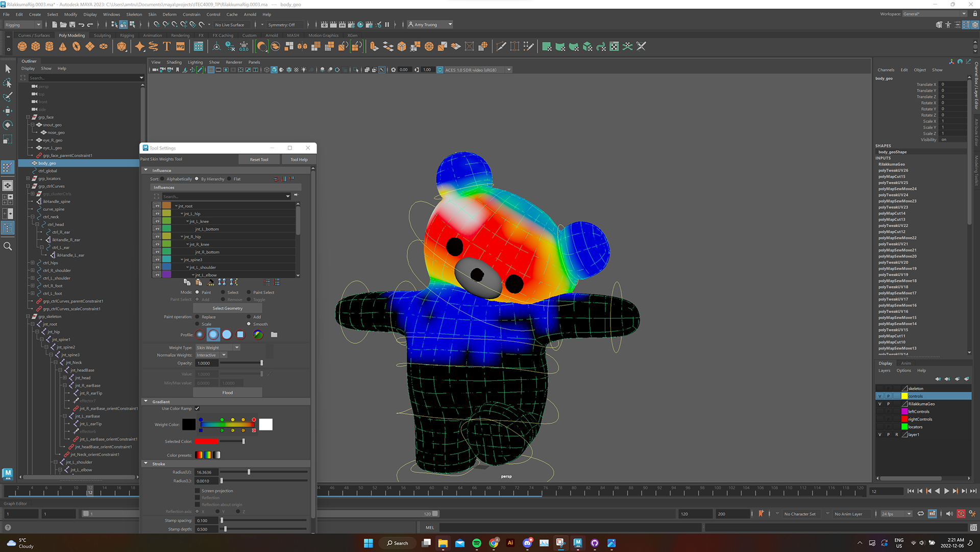Set paint operation to Replace
The height and width of the screenshot is (552, 980).
point(198,317)
